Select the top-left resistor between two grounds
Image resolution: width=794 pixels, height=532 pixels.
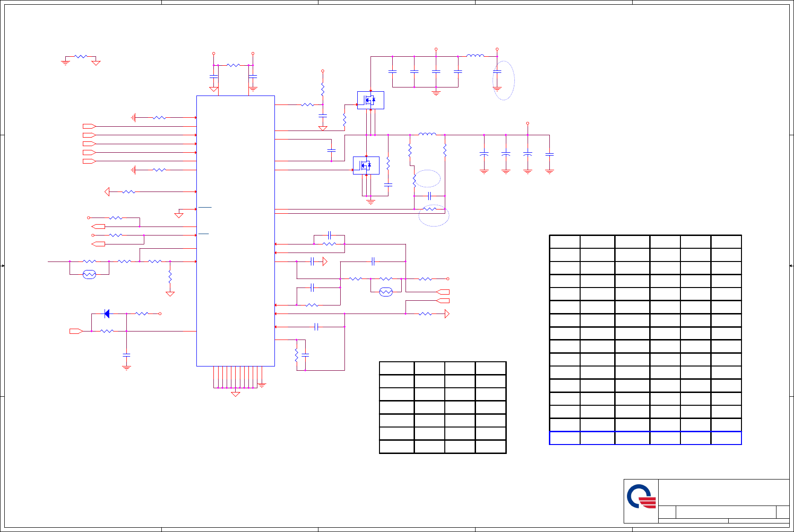point(81,57)
